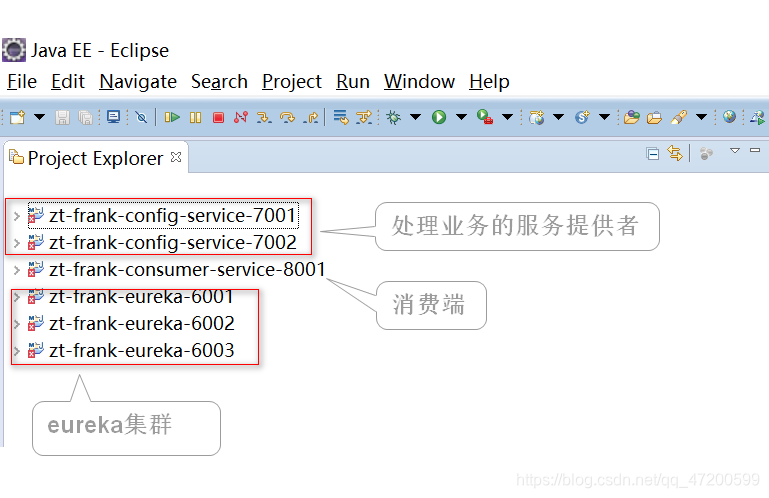This screenshot has height=498, width=769.
Task: Toggle the Skip All Breakpoints icon
Action: tap(141, 117)
